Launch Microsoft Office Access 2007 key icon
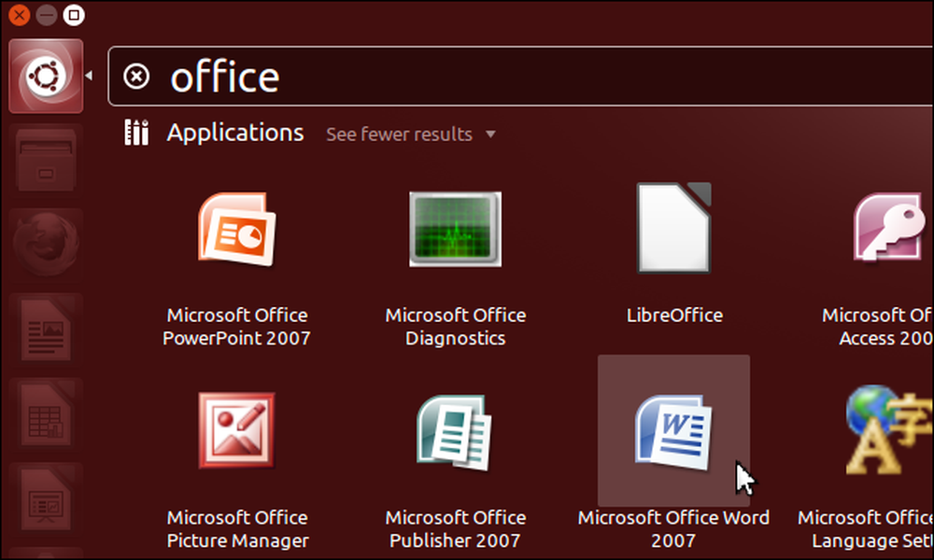This screenshot has height=560, width=934. pyautogui.click(x=890, y=229)
